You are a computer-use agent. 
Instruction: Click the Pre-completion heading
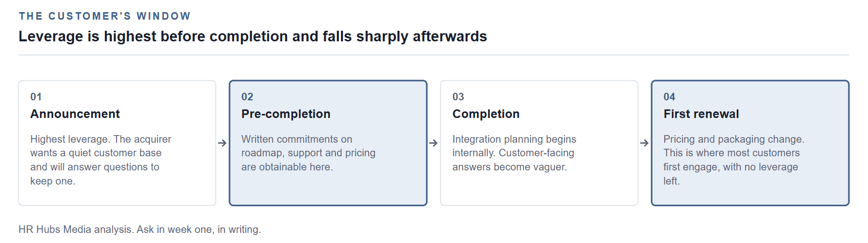click(x=286, y=114)
